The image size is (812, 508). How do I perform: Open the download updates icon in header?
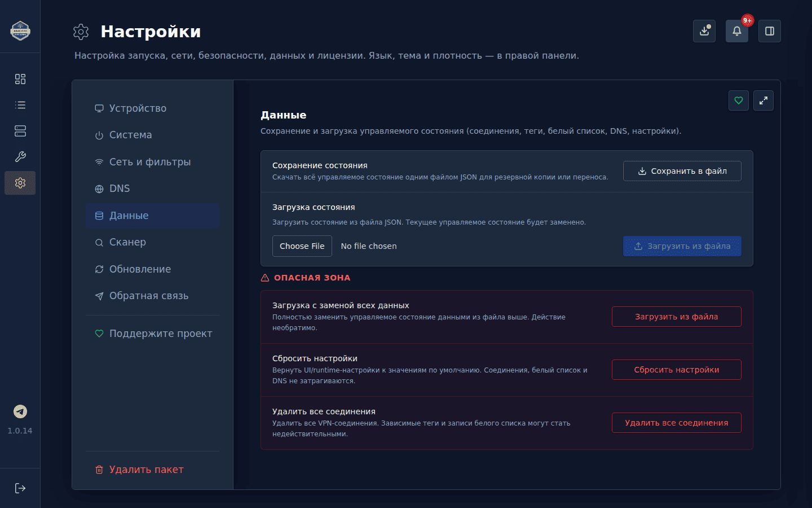point(704,31)
